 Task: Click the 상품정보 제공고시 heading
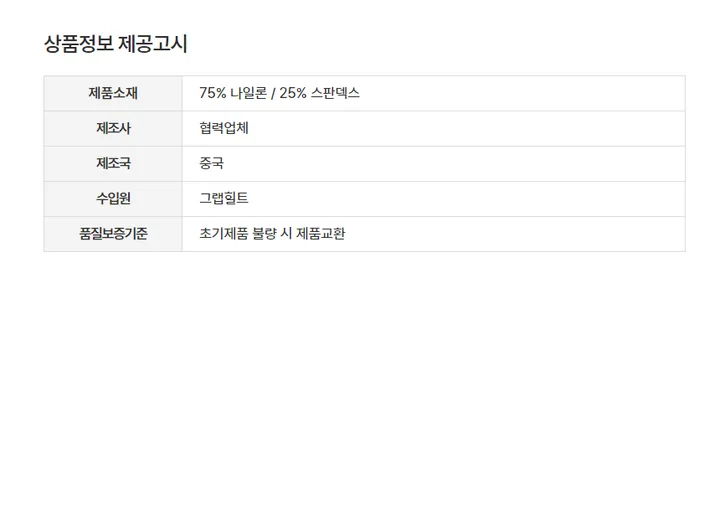116,44
